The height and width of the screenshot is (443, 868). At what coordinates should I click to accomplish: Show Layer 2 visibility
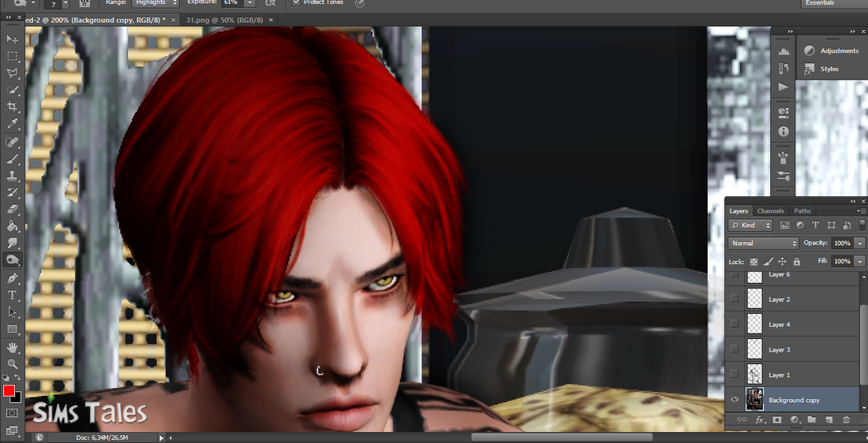point(735,299)
